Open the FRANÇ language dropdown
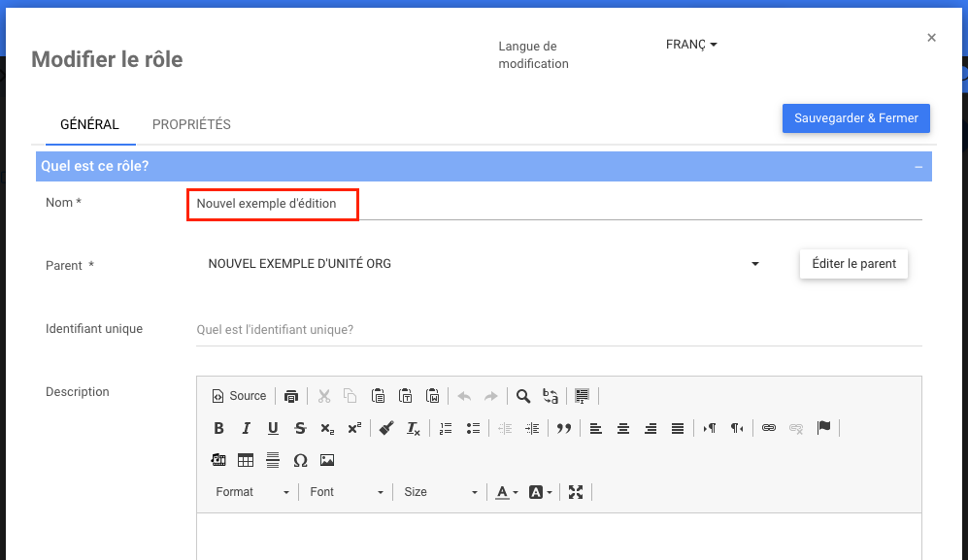968x560 pixels. [691, 45]
